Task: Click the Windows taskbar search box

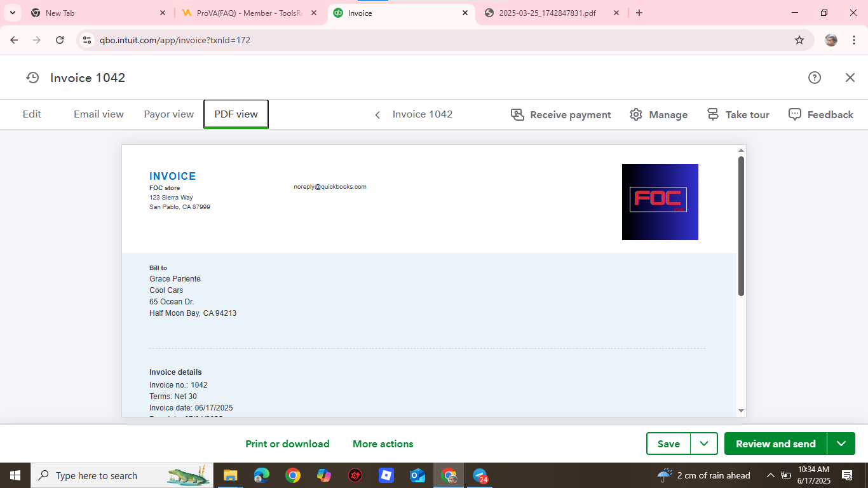Action: pyautogui.click(x=123, y=475)
